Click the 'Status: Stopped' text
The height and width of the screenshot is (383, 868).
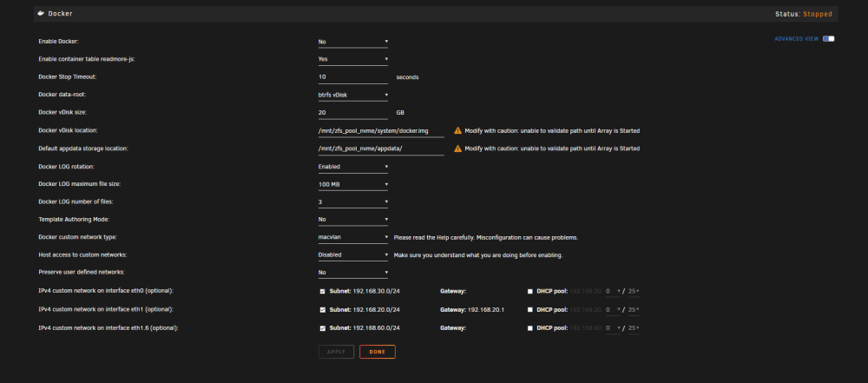click(803, 14)
